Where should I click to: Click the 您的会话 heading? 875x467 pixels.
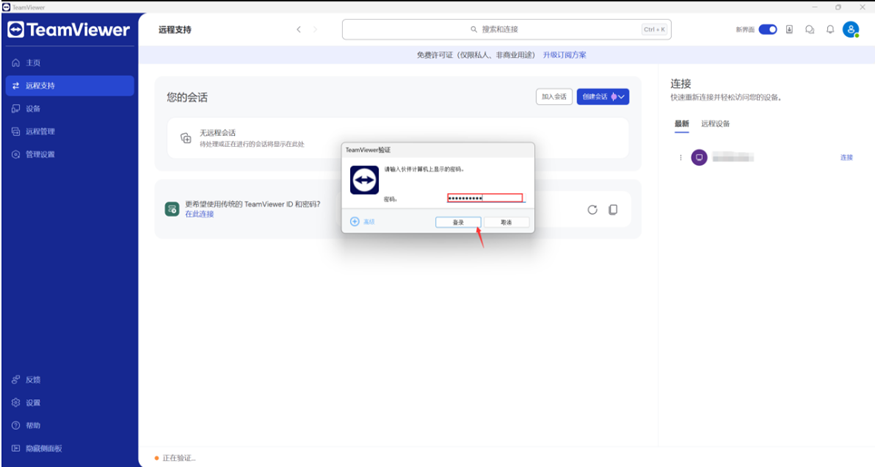187,97
